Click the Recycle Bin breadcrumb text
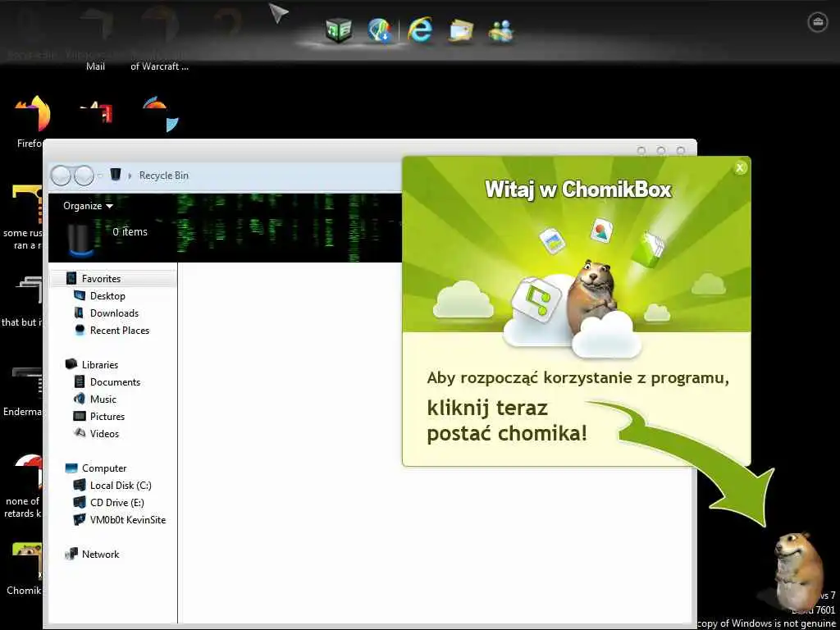The image size is (840, 630). pyautogui.click(x=163, y=176)
